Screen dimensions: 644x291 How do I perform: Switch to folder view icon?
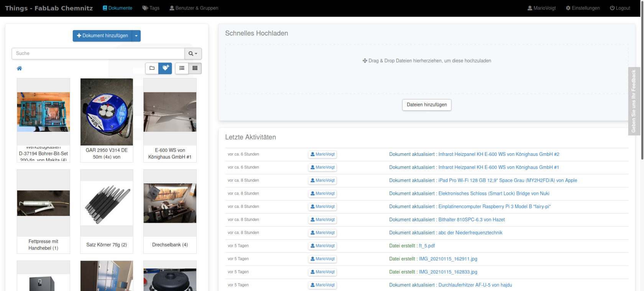point(152,68)
